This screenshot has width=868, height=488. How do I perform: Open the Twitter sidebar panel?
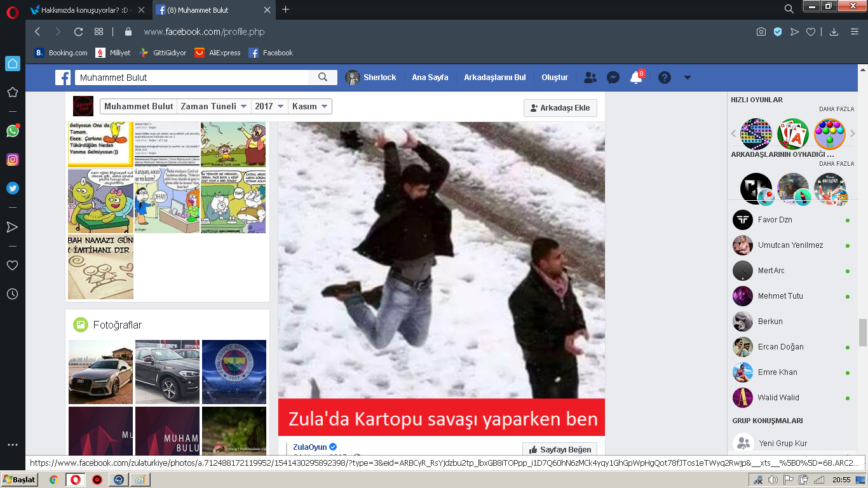(12, 188)
